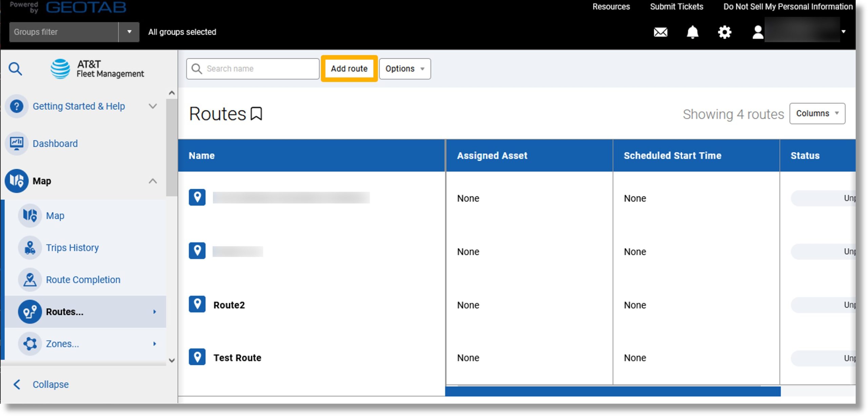This screenshot has width=868, height=416.
Task: Click the Collapse left-arrow icon
Action: (x=17, y=384)
